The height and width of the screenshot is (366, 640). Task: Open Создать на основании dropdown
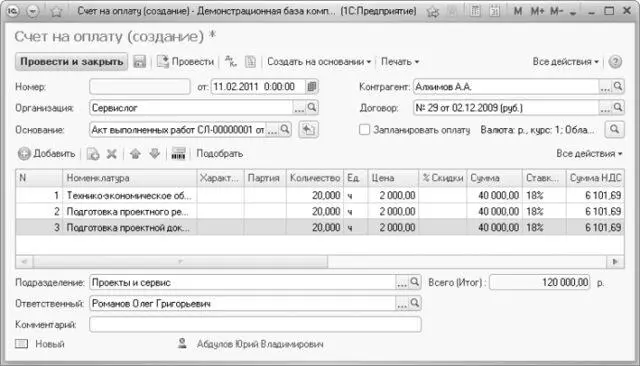click(319, 62)
